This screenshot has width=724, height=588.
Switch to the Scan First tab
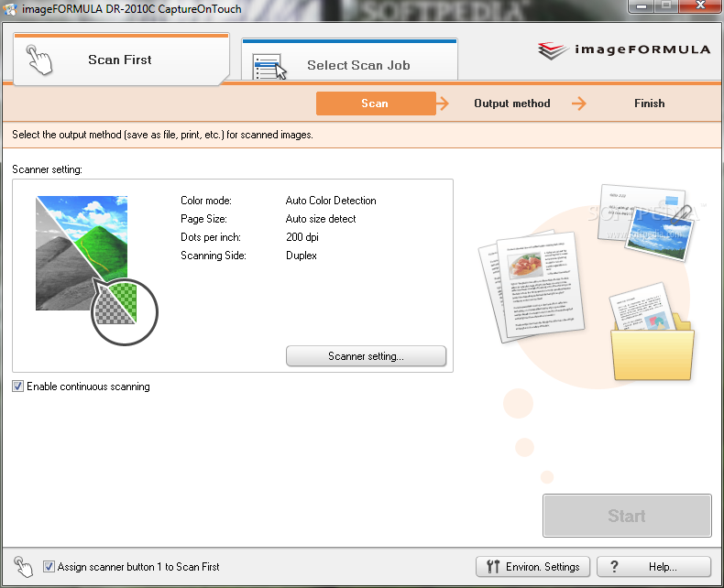[x=121, y=60]
